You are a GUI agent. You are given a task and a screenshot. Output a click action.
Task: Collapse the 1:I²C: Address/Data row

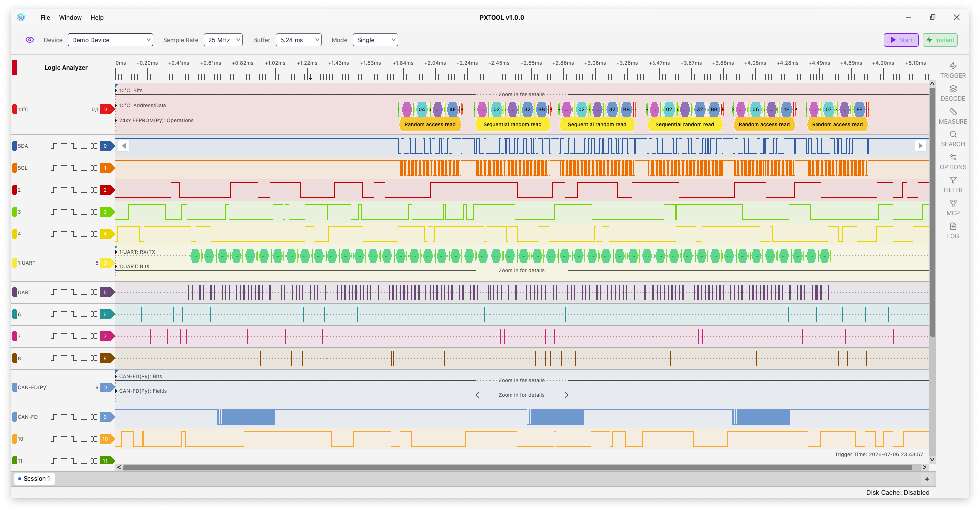point(117,105)
